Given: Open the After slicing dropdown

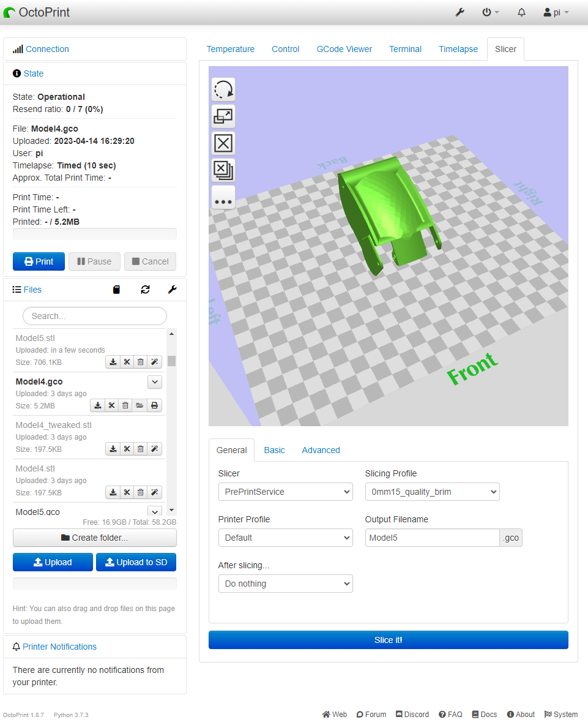Looking at the screenshot, I should 286,584.
